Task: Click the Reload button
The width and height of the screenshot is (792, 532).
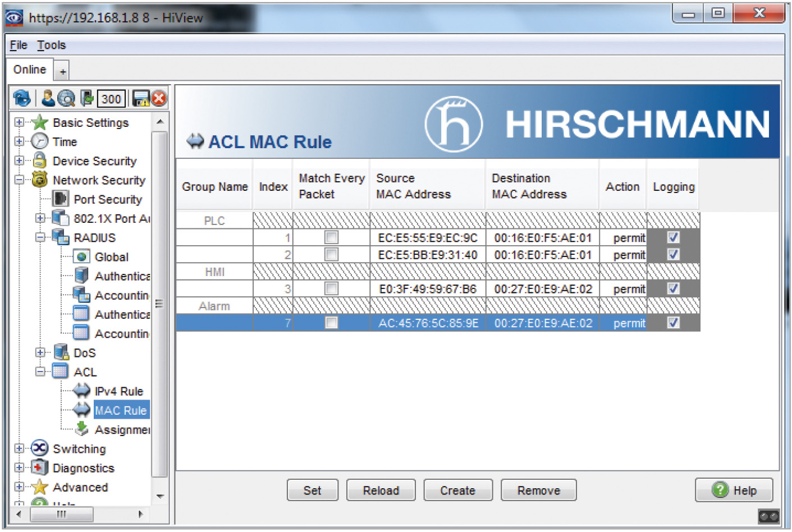Action: pyautogui.click(x=381, y=490)
